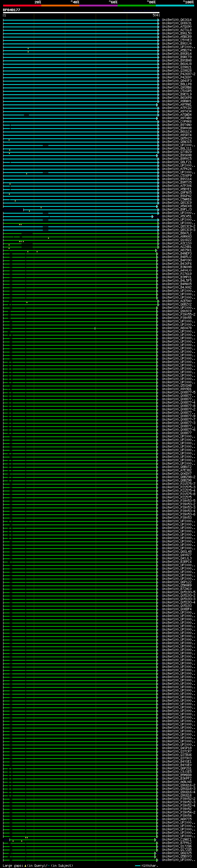This screenshot has height=868, width=197.
Task: Select hit label UniRef100_A9TRW1
Action: point(177,104)
